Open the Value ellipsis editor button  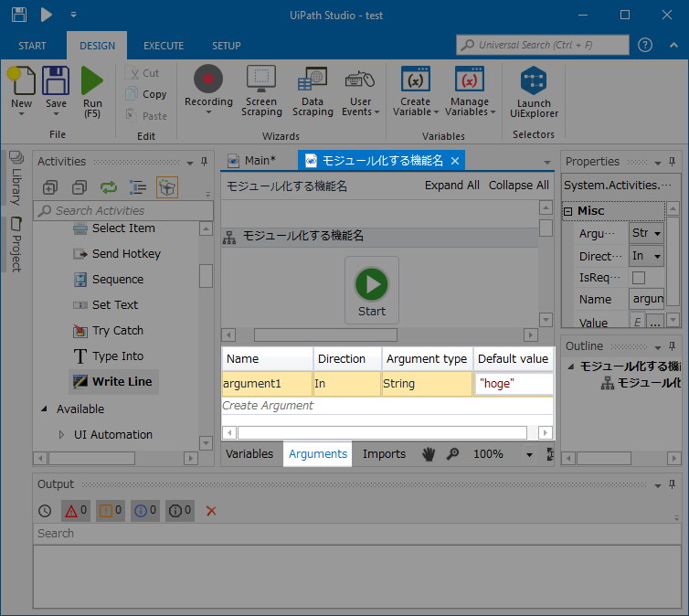pos(654,323)
